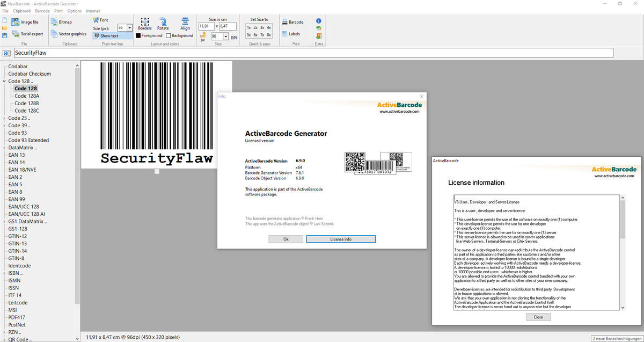Expand the DataMatrix .. tree node

pos(4,148)
